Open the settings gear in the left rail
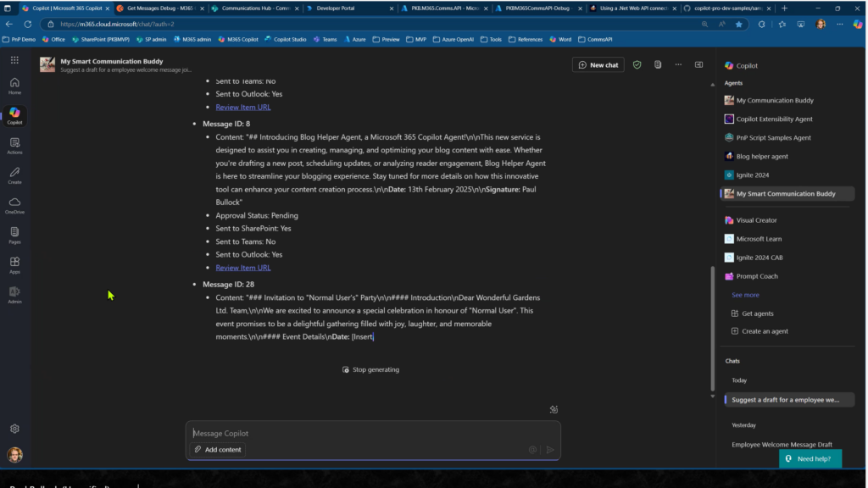This screenshot has width=868, height=488. [14, 429]
